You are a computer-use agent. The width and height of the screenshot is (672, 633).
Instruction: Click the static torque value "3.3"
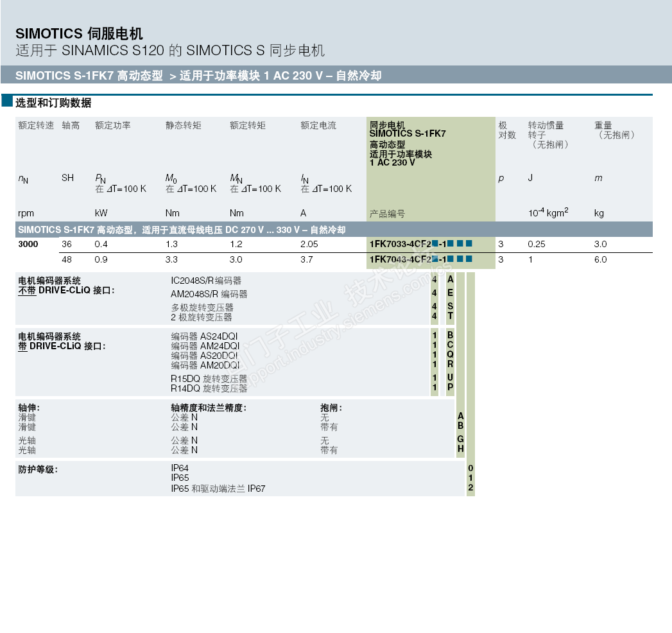[172, 259]
